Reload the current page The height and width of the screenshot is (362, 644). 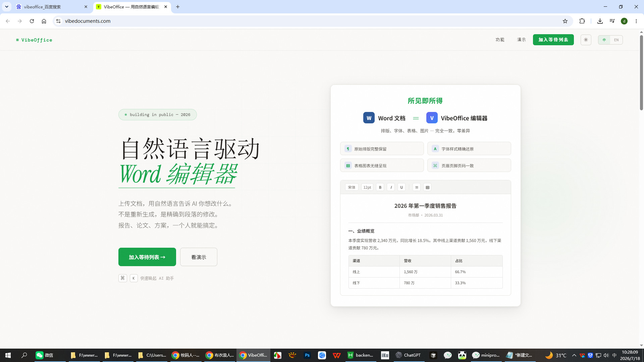pos(32,21)
